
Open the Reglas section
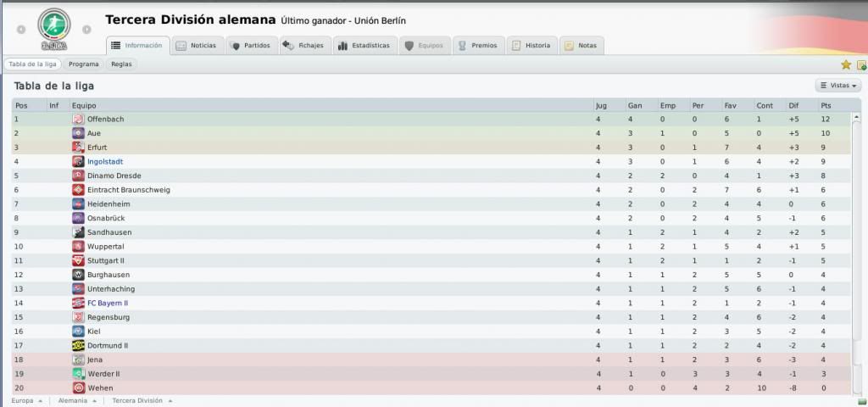click(x=121, y=64)
